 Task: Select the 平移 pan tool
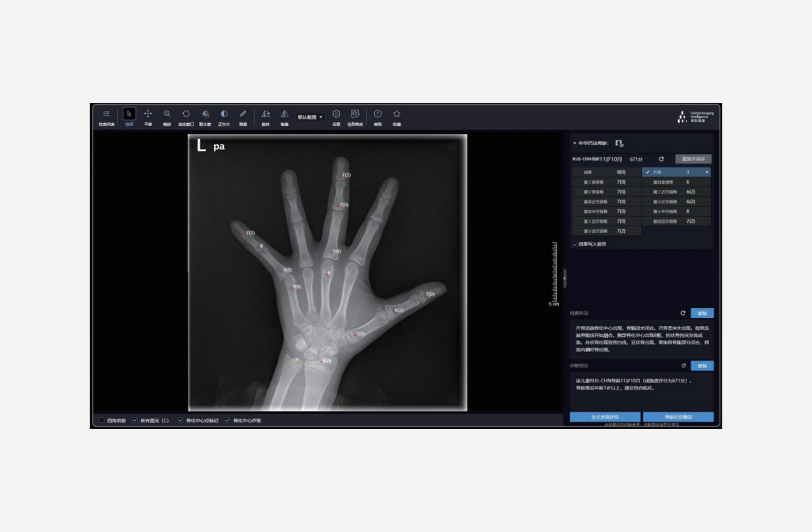tap(148, 114)
